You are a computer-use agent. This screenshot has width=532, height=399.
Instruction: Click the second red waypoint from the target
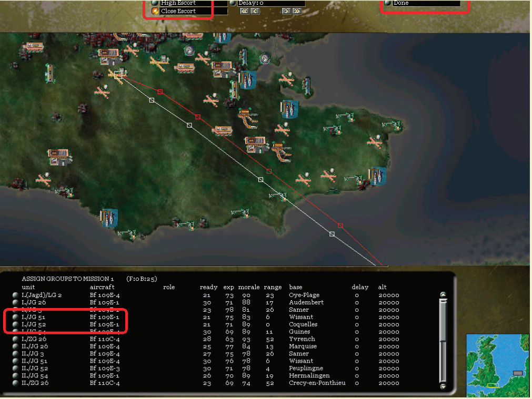[x=198, y=117]
